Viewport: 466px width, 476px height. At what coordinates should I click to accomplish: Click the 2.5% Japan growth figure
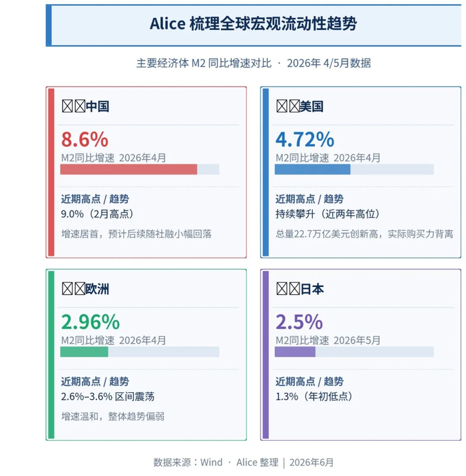pos(299,322)
